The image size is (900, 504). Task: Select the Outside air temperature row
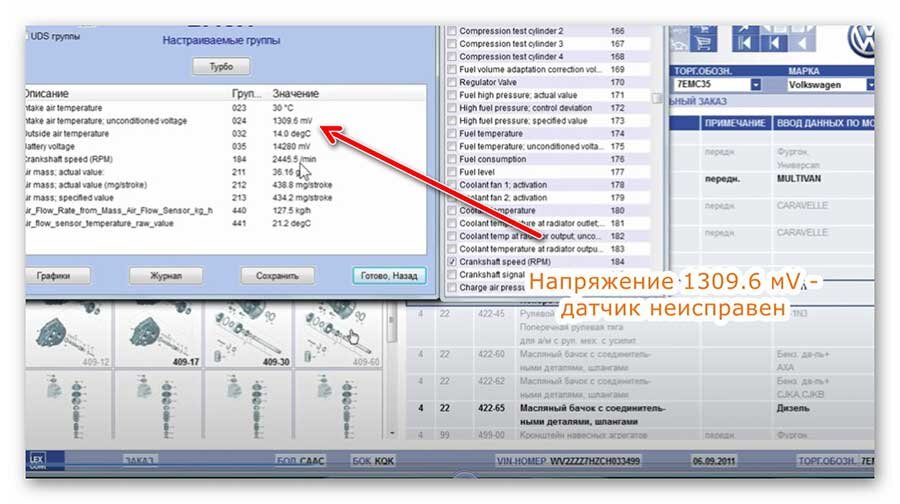226,133
